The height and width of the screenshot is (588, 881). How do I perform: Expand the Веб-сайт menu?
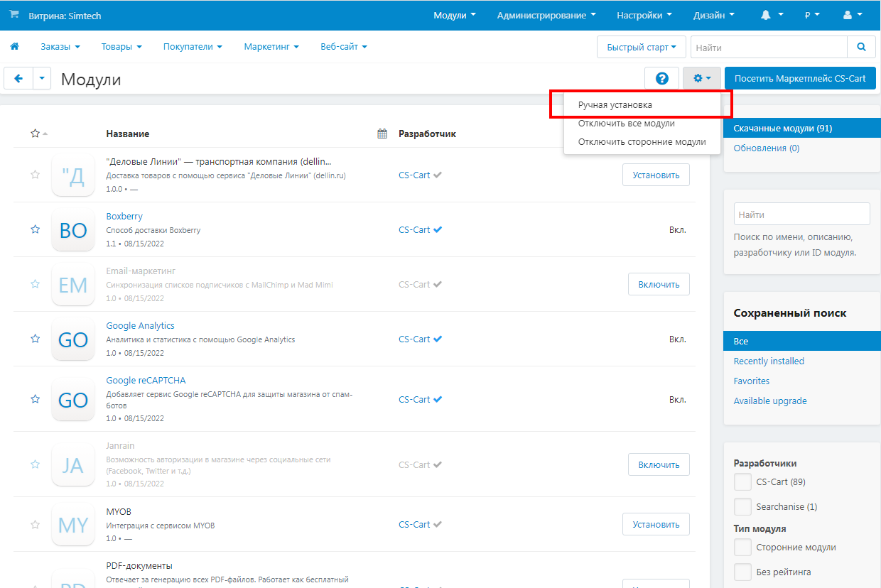click(344, 47)
